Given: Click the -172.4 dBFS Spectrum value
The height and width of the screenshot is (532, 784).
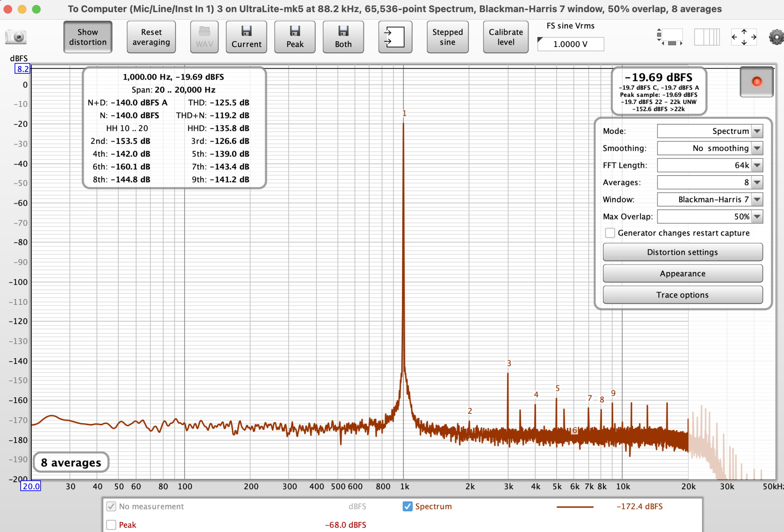Looking at the screenshot, I should [639, 506].
